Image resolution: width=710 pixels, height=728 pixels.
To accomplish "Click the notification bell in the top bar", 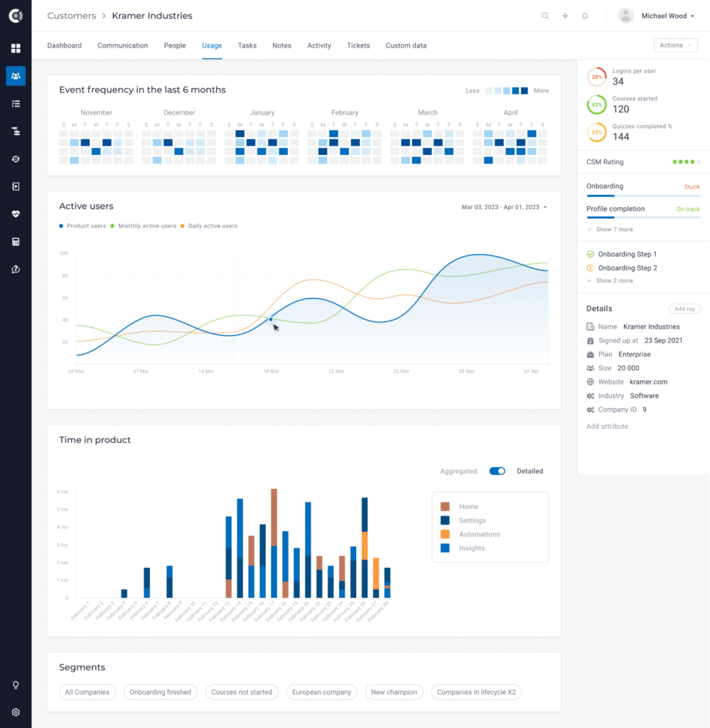I will click(584, 15).
